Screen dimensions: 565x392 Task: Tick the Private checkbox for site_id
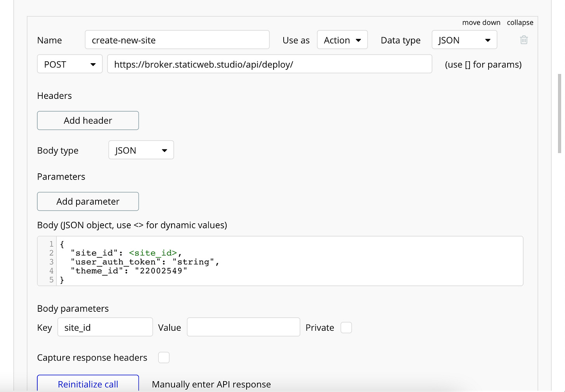tap(346, 328)
